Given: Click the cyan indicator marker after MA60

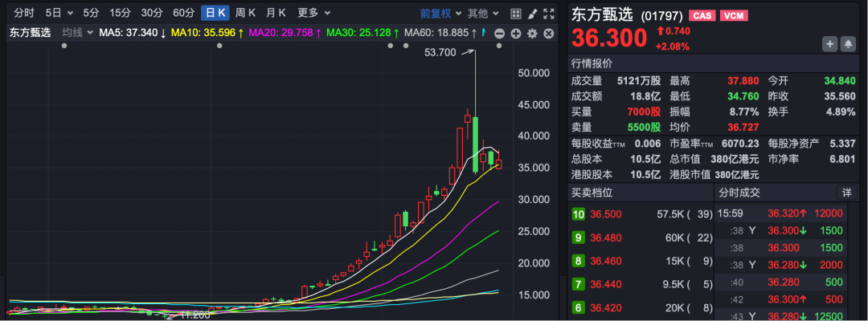Looking at the screenshot, I should 483,33.
